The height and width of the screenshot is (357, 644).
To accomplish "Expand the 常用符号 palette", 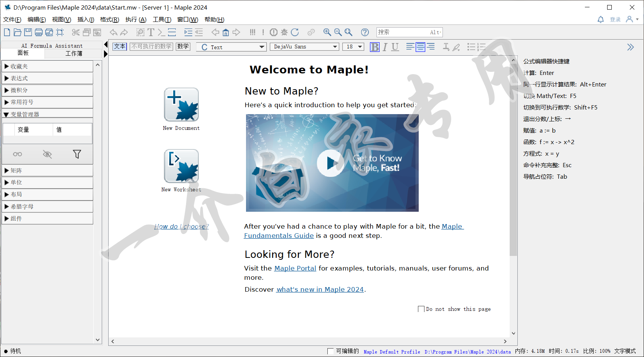I will coord(48,102).
